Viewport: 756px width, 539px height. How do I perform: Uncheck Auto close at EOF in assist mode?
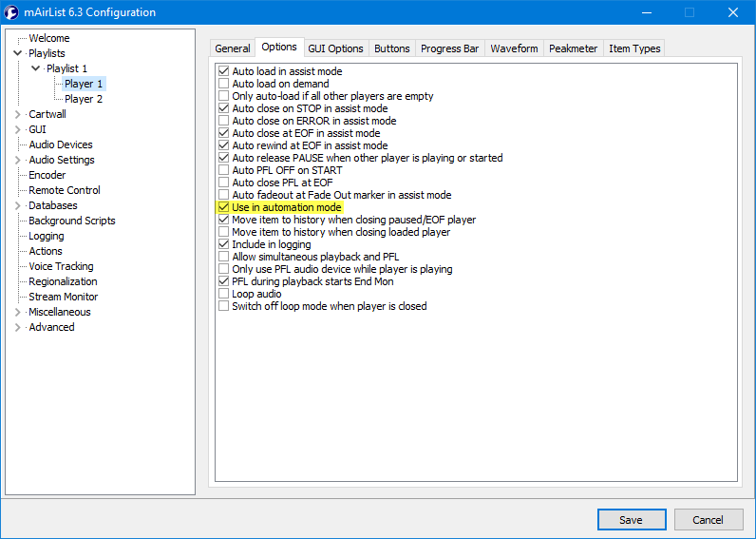[223, 133]
